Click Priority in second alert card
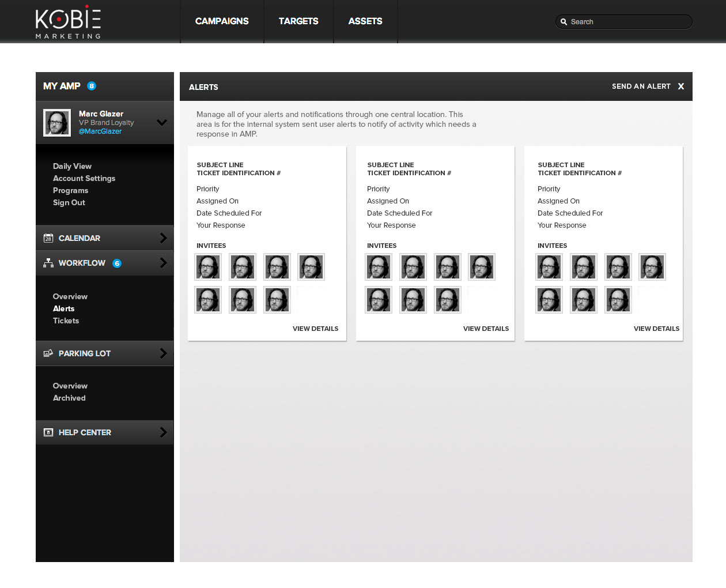 tap(379, 189)
